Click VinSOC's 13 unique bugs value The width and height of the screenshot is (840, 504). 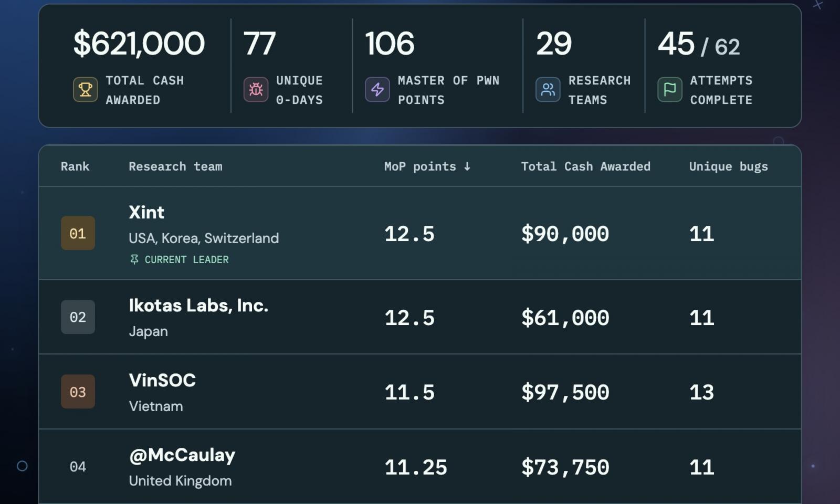pos(701,393)
